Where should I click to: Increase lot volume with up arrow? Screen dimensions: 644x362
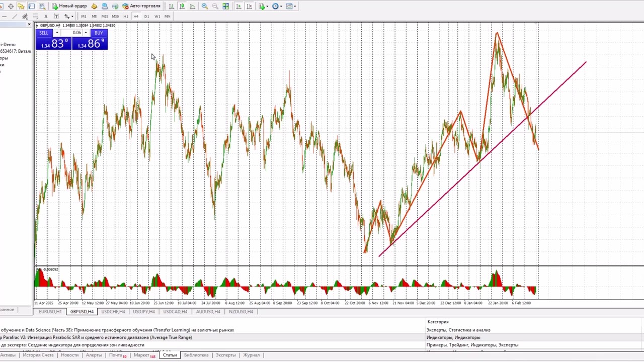86,33
